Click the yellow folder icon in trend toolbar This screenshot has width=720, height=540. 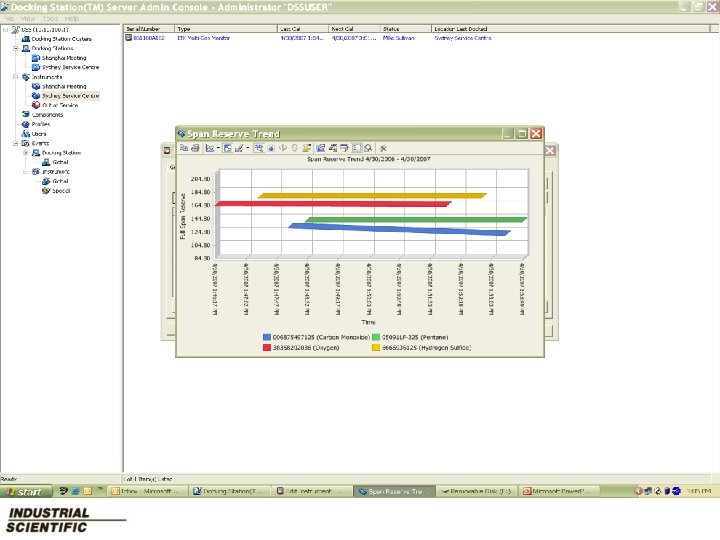tap(306, 148)
